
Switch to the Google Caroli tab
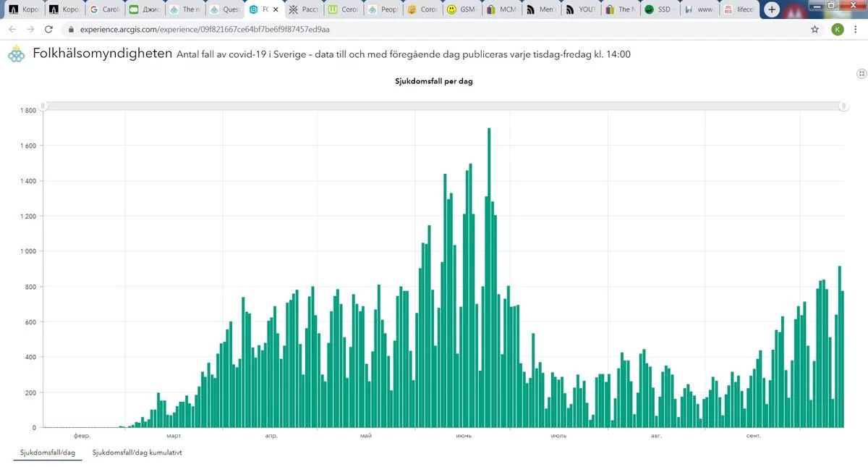[x=104, y=10]
